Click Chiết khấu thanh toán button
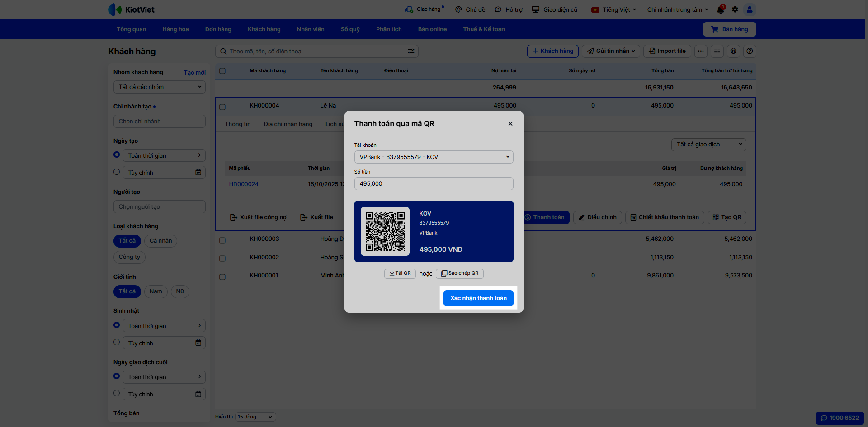The height and width of the screenshot is (427, 868). tap(665, 217)
